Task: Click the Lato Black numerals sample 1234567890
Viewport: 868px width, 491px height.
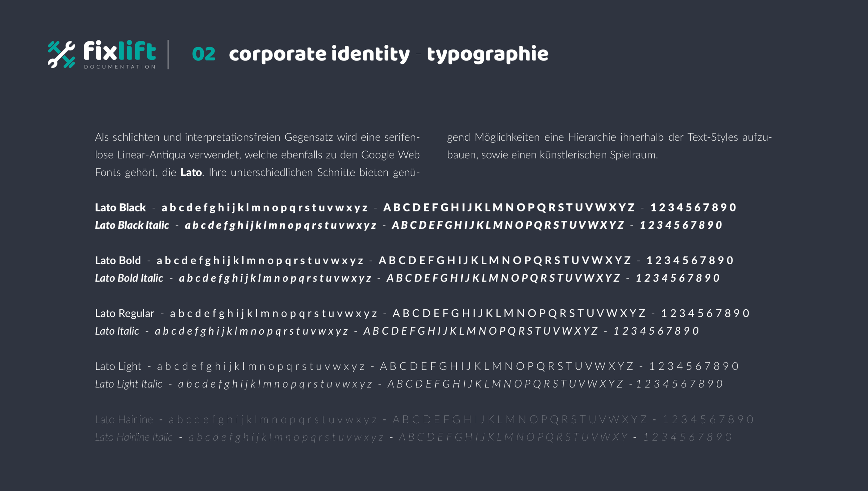Action: point(693,207)
